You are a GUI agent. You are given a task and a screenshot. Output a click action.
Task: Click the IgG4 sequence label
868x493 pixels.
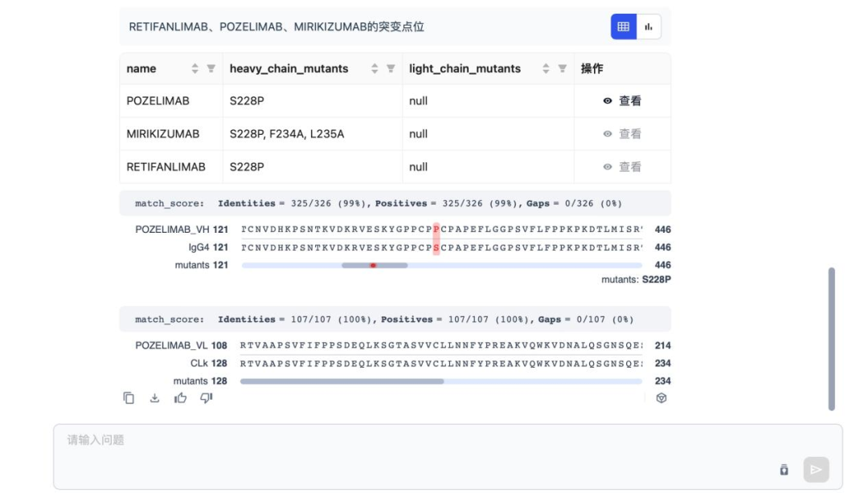click(199, 247)
